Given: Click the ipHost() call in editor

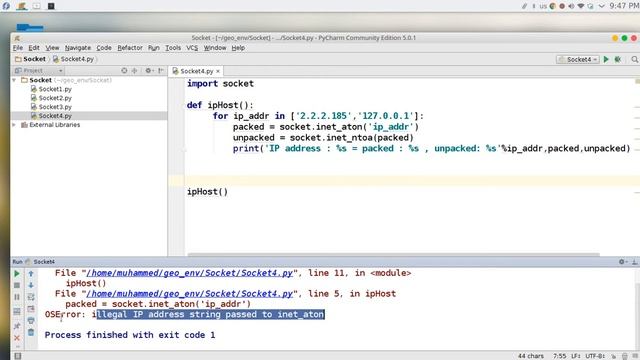Looking at the screenshot, I should 207,192.
